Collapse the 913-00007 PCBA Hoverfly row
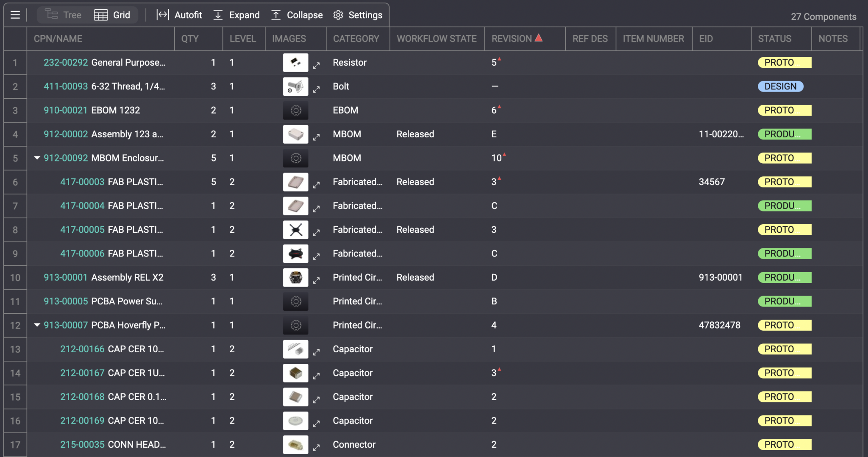Viewport: 868px width, 457px height. tap(37, 325)
